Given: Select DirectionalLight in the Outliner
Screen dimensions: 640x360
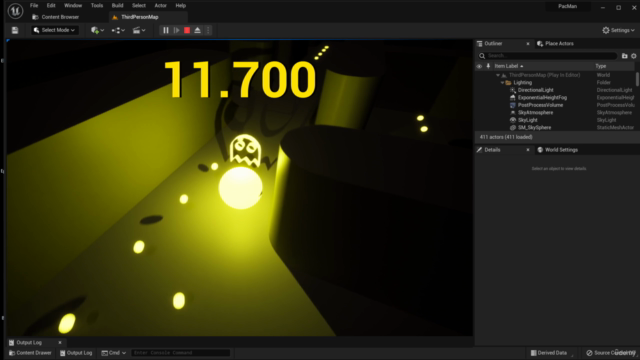Looking at the screenshot, I should 536,90.
